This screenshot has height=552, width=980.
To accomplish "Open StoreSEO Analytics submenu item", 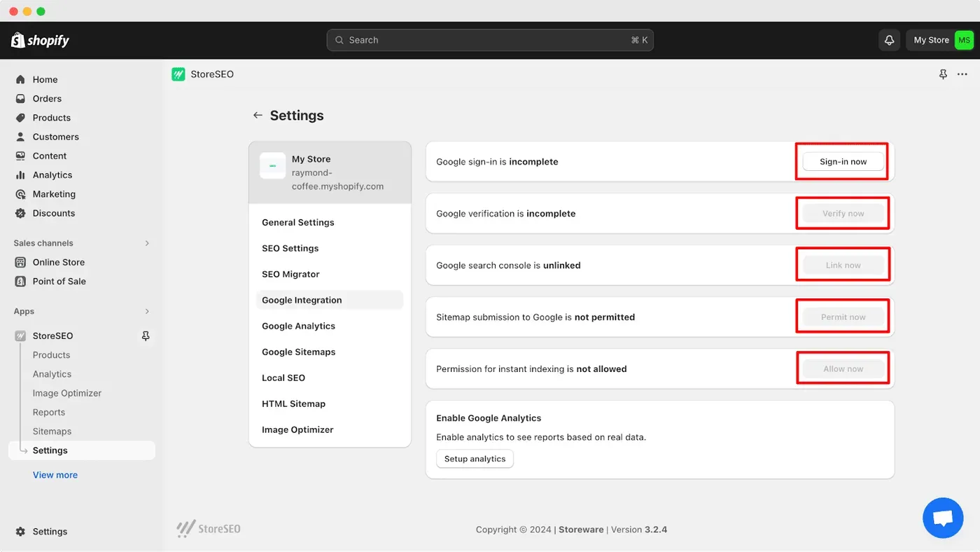I will point(52,374).
